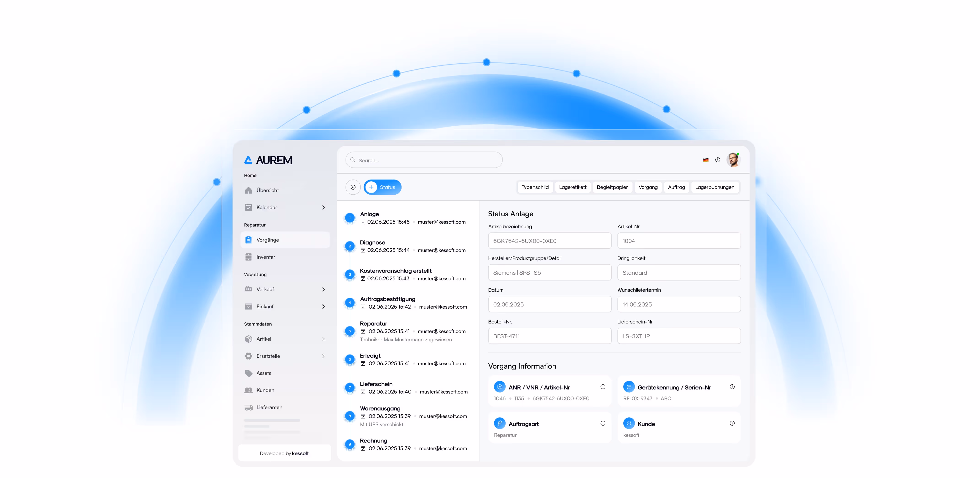Click the Hersteller/Produktgruppe/Detail field
This screenshot has width=980, height=478.
click(550, 272)
